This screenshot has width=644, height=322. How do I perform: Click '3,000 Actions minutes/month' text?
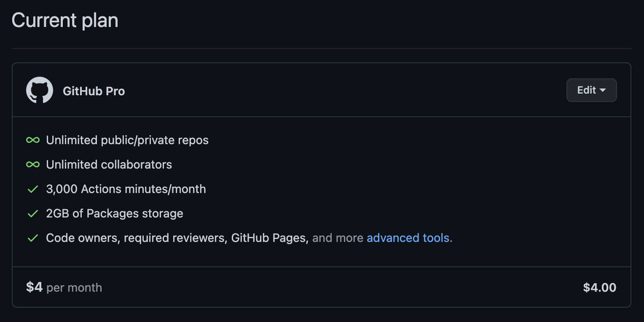click(x=126, y=189)
